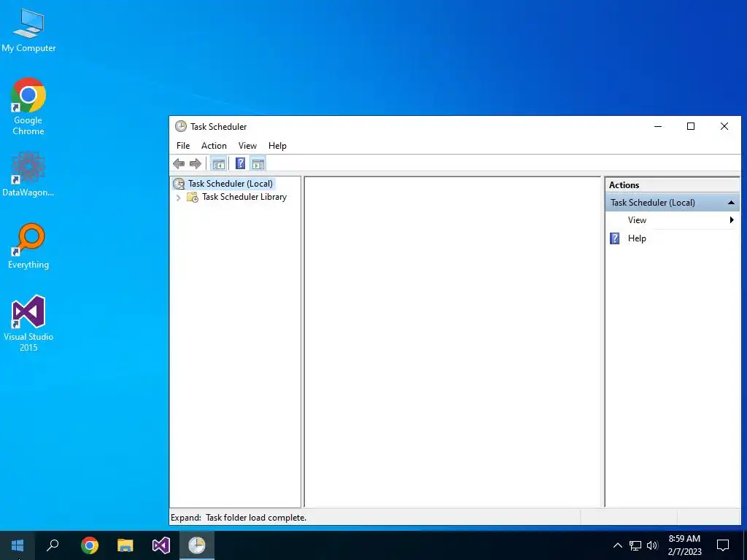Click the Task Scheduler taskbar button
This screenshot has height=560, width=747.
coord(197,545)
